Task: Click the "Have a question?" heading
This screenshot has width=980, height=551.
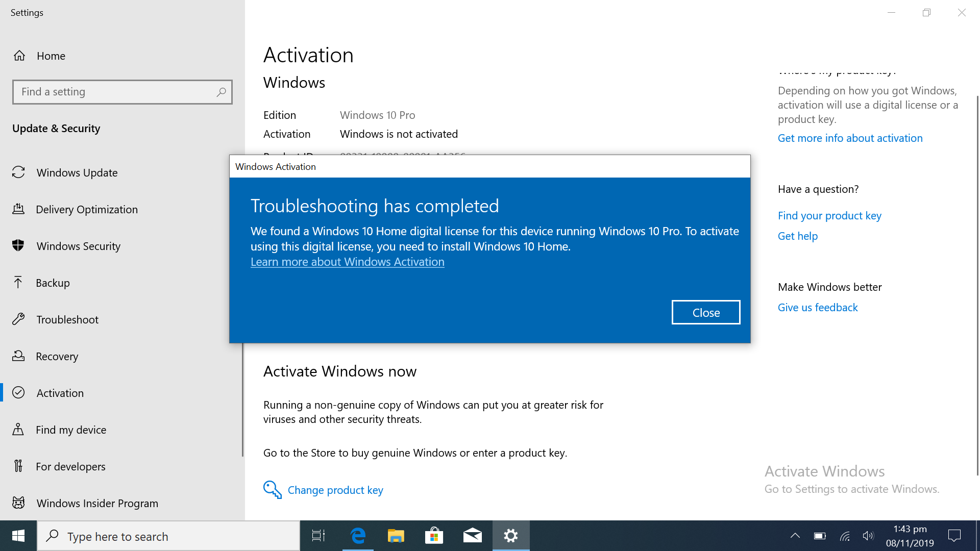Action: pyautogui.click(x=818, y=189)
